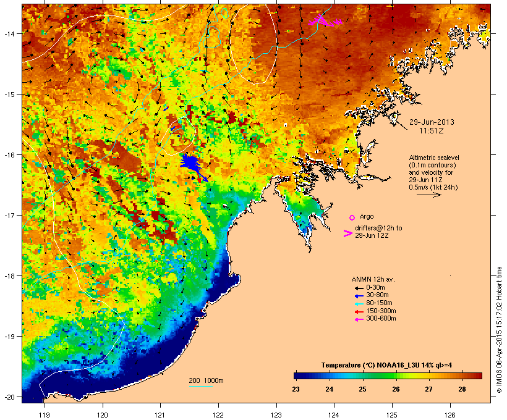The height and width of the screenshot is (420, 507).
Task: Select the '300-600m' depth label
Action: click(x=381, y=319)
